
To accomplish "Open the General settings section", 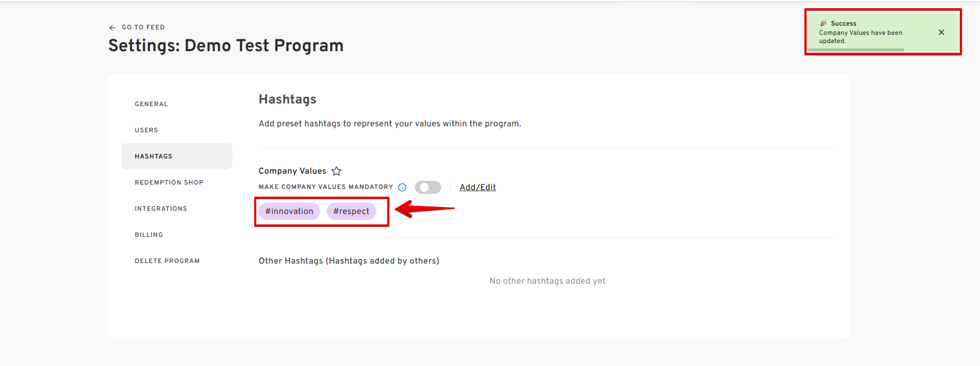I will [152, 104].
